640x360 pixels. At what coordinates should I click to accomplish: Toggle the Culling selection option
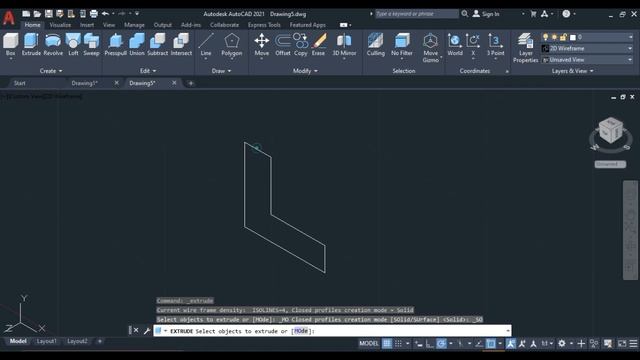[x=376, y=44]
